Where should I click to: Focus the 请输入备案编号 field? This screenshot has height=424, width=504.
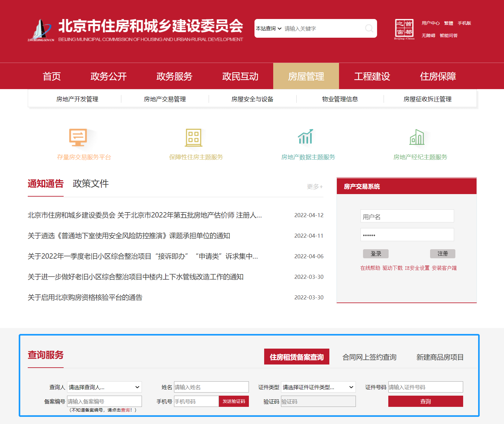[x=104, y=401]
